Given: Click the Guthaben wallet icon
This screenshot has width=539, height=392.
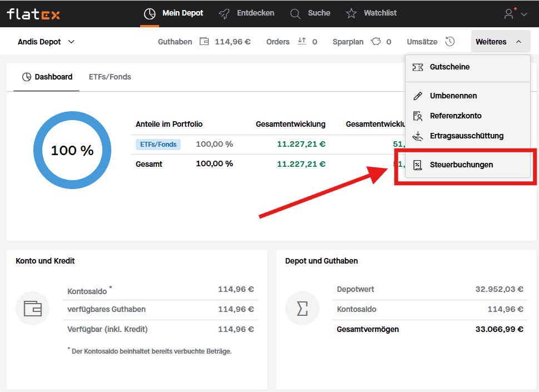Looking at the screenshot, I should (204, 42).
